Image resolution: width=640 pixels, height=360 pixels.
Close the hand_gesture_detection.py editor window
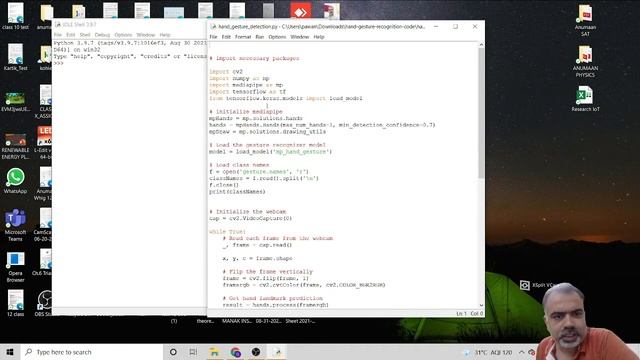point(475,27)
